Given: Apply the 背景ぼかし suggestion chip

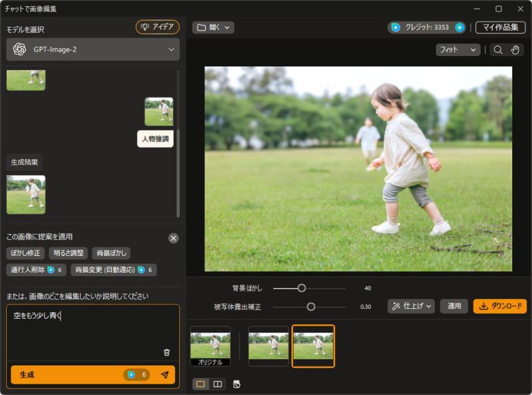Looking at the screenshot, I should tap(111, 253).
